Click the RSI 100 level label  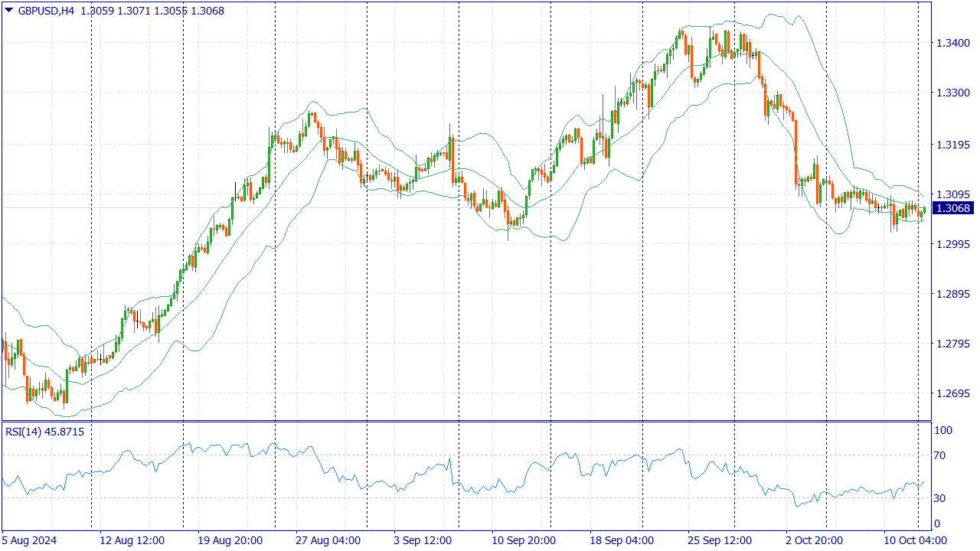tap(943, 430)
